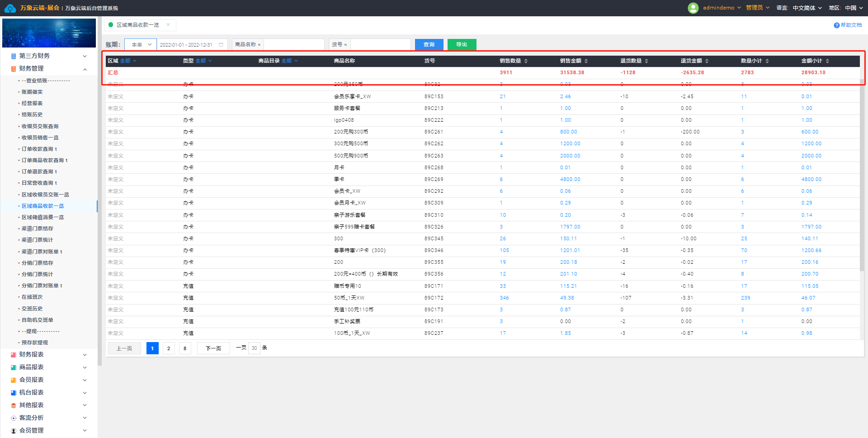Open the 中国 region dropdown
The height and width of the screenshot is (438, 868).
(853, 8)
